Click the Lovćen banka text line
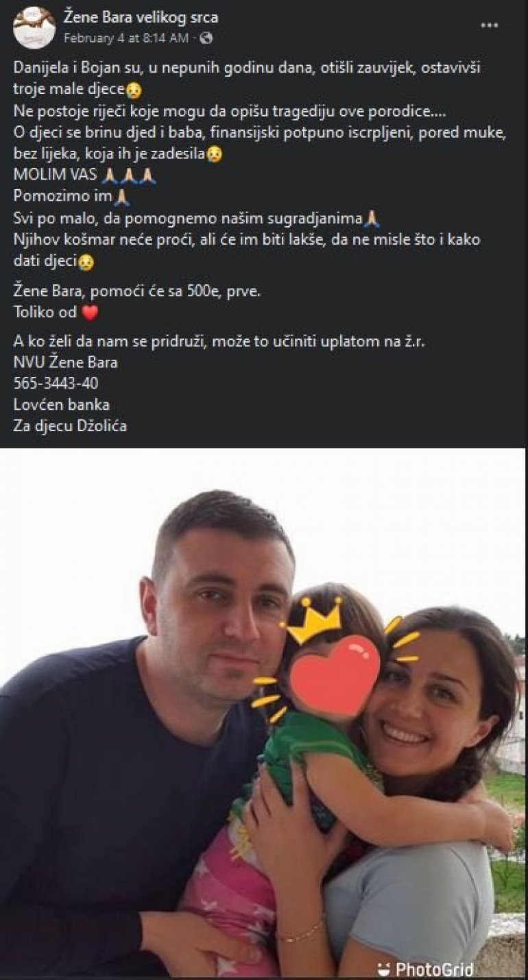This screenshot has height=980, width=528. (62, 404)
